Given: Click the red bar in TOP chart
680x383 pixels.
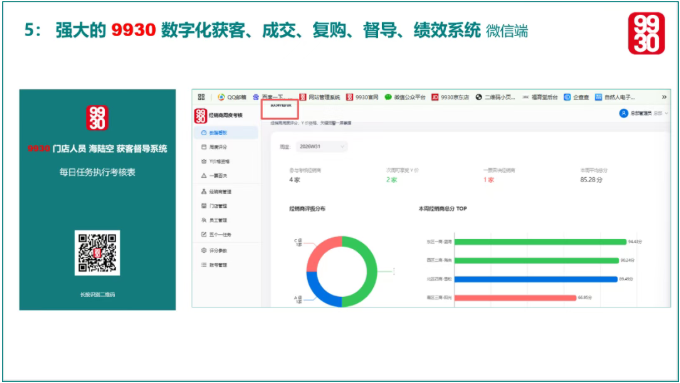Looking at the screenshot, I should tap(515, 298).
